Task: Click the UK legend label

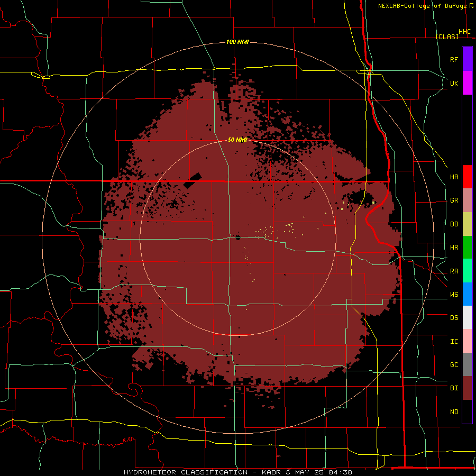Action: pos(454,83)
